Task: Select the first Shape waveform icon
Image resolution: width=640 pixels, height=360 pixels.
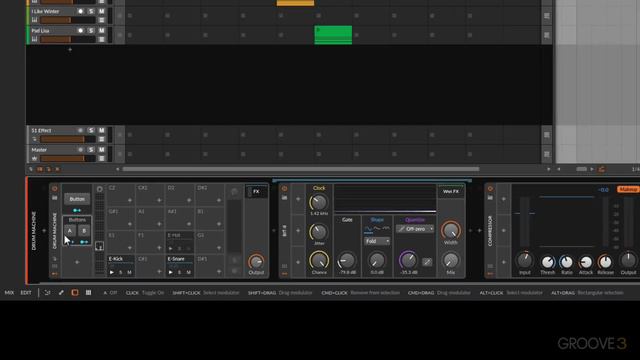Action: 368,229
